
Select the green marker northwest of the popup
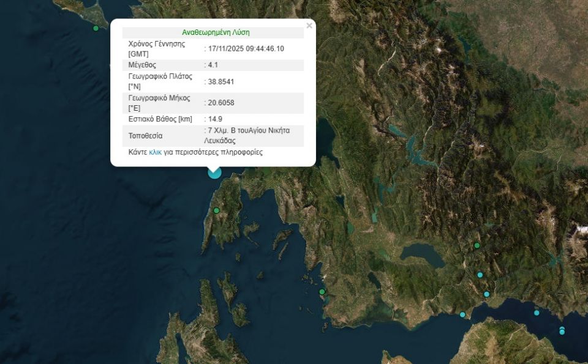96,28
